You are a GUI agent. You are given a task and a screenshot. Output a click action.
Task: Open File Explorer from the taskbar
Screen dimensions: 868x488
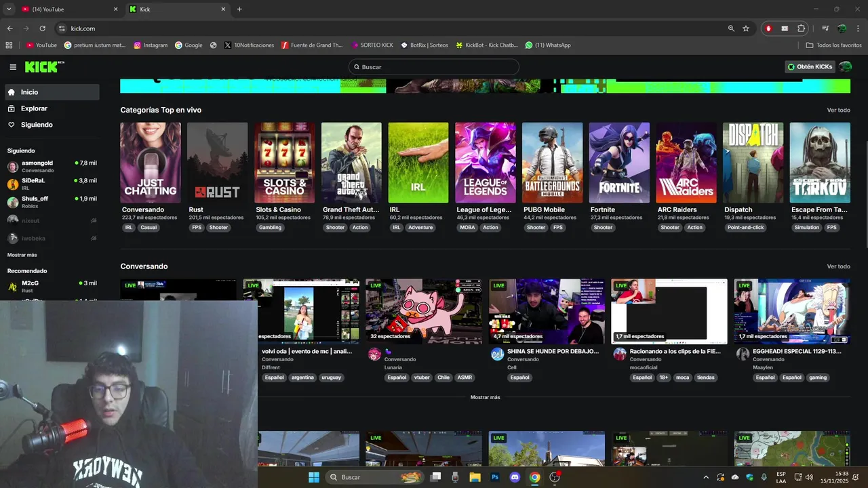coord(475,477)
